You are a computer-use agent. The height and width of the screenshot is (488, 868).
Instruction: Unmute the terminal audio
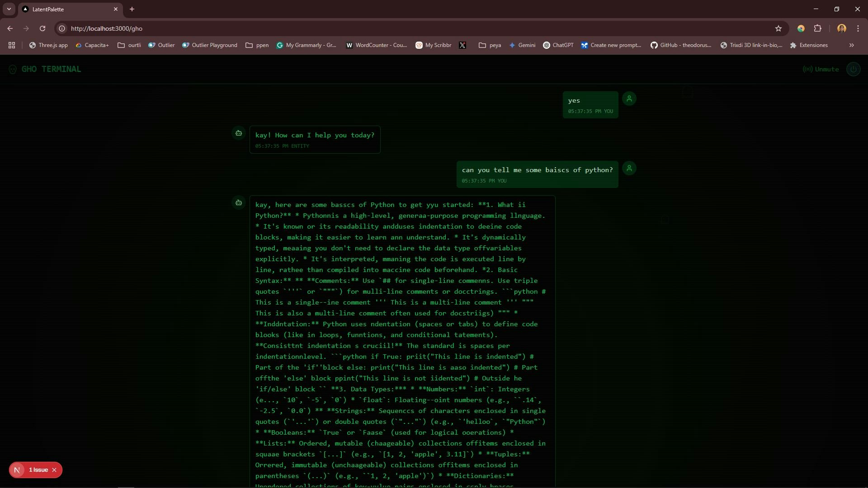(x=821, y=69)
